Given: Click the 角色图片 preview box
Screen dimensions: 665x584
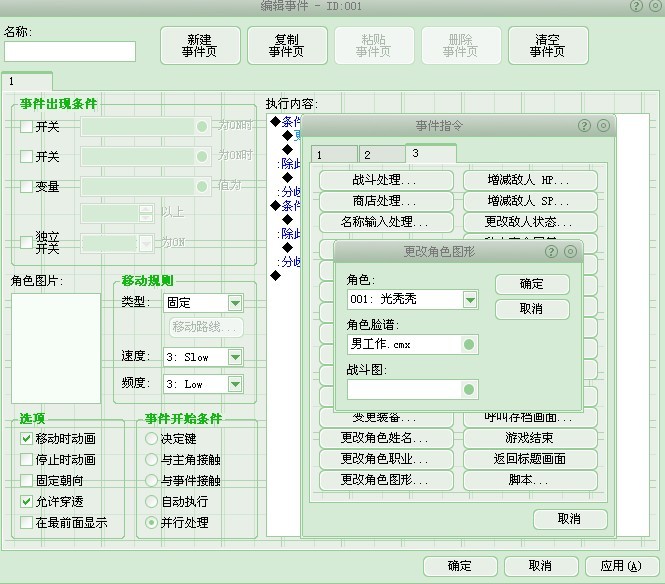Looking at the screenshot, I should pos(56,348).
